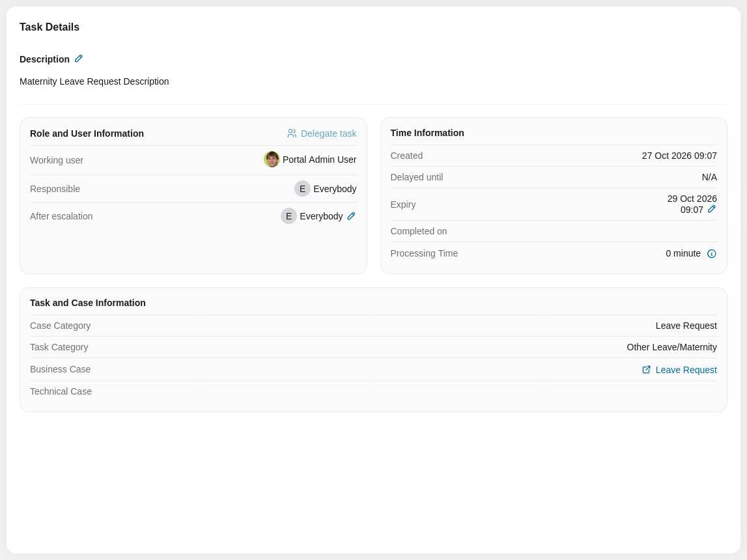Image resolution: width=747 pixels, height=560 pixels.
Task: Click the Maternity Leave Request Description text
Action: point(94,81)
